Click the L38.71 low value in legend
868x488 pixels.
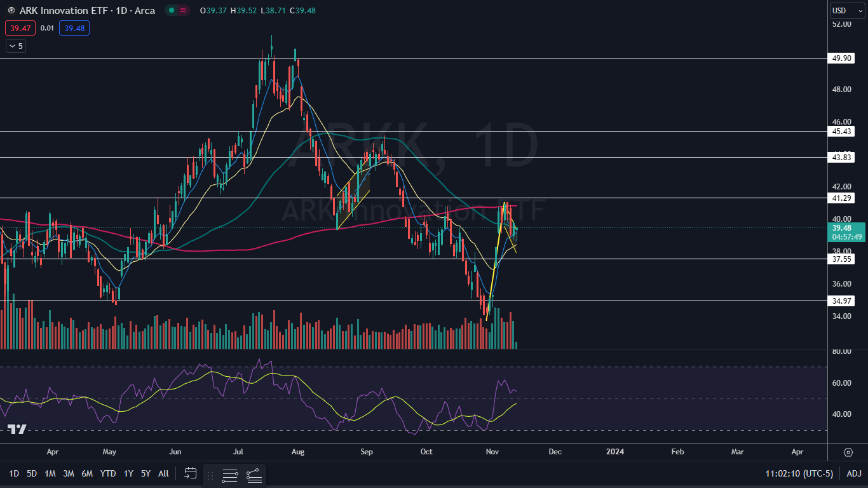point(273,11)
